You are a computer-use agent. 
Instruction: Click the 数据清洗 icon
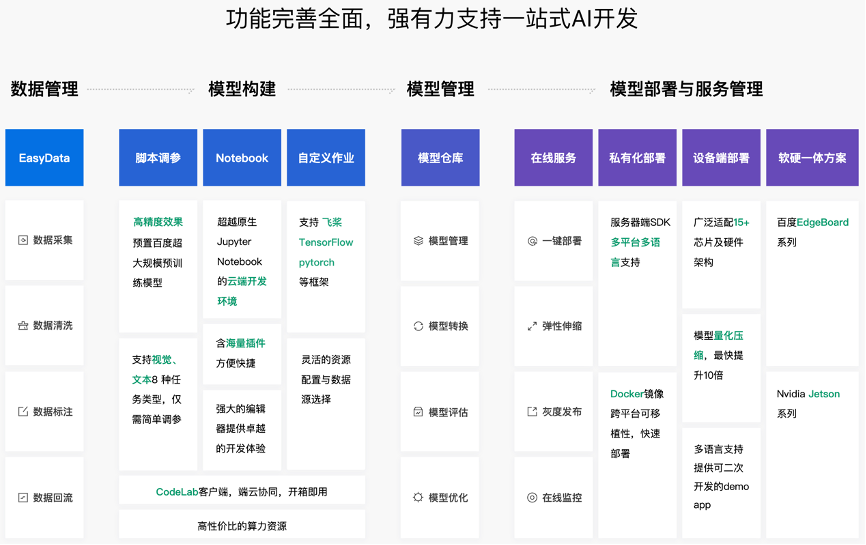pyautogui.click(x=23, y=326)
